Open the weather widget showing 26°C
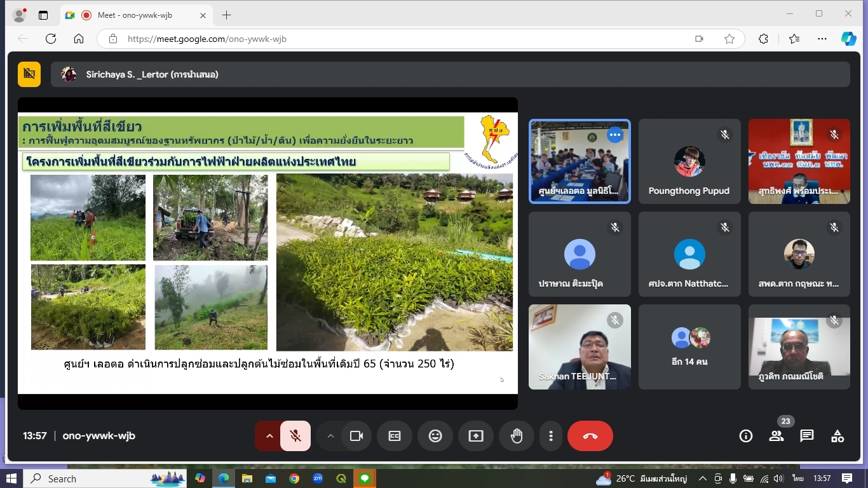Screen dimensions: 868x488 (642, 478)
